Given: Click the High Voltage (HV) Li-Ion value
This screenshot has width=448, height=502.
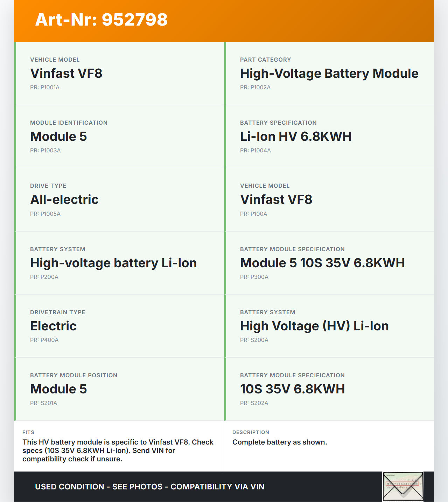Looking at the screenshot, I should pos(314,326).
